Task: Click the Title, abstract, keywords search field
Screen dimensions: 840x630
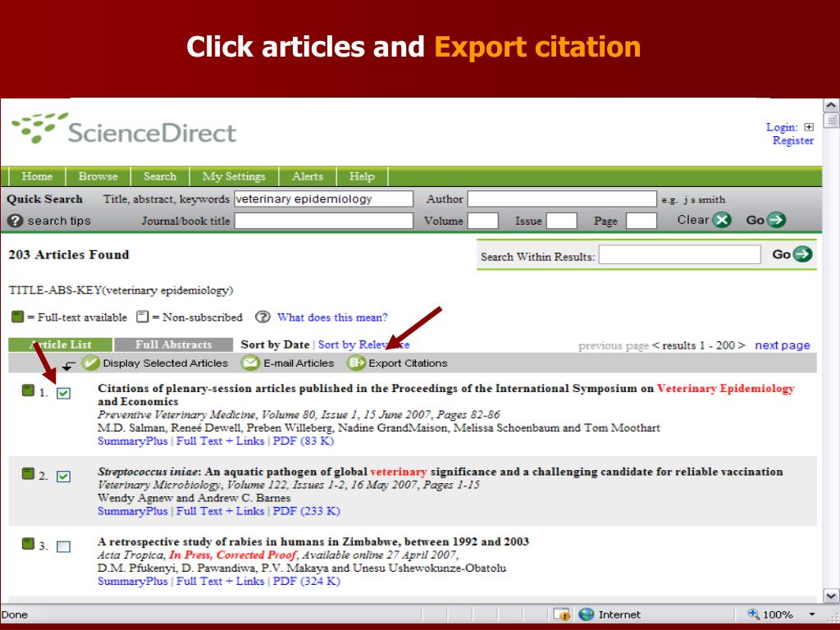Action: coord(323,199)
